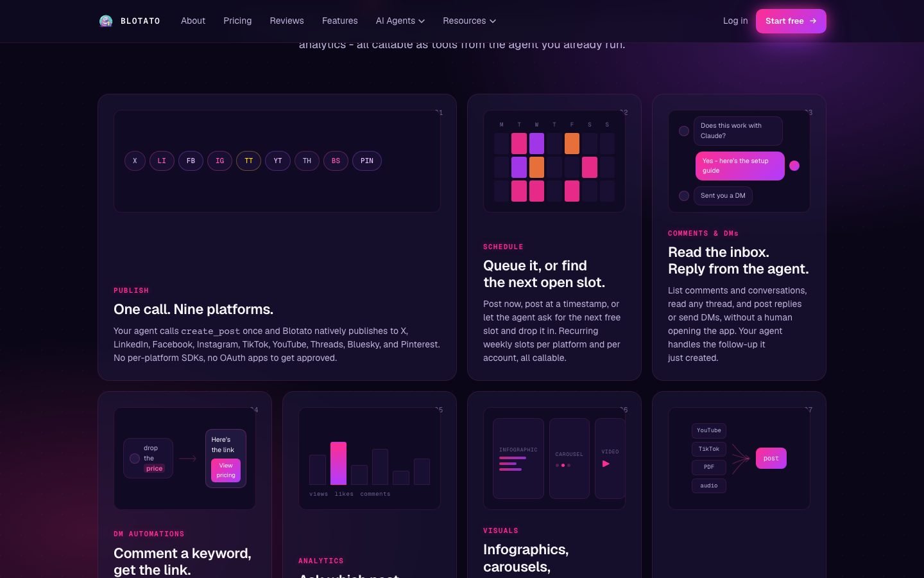The width and height of the screenshot is (924, 578).
Task: Select the X platform chip
Action: pyautogui.click(x=135, y=161)
